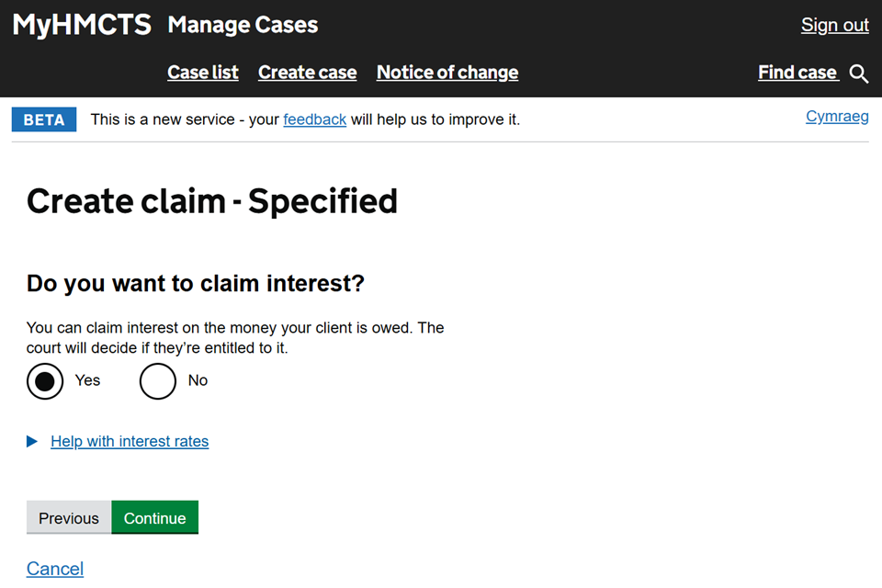This screenshot has height=588, width=882.
Task: Go to Create case in navigation
Action: (307, 73)
